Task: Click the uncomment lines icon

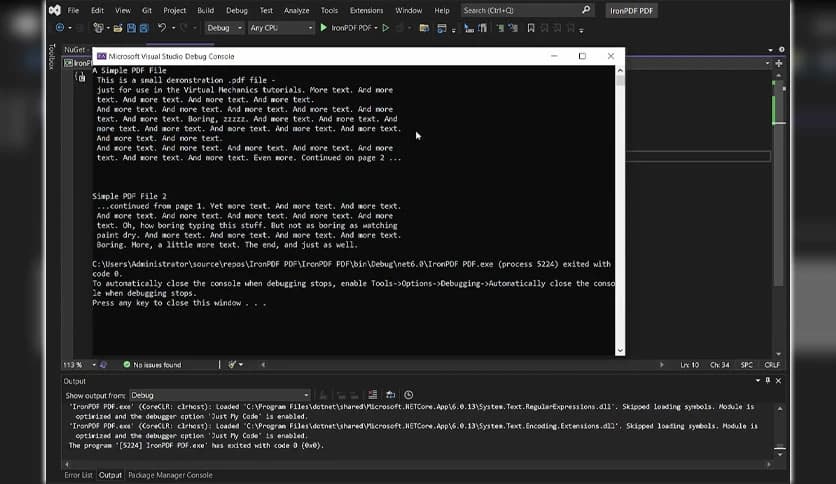Action: pos(483,28)
